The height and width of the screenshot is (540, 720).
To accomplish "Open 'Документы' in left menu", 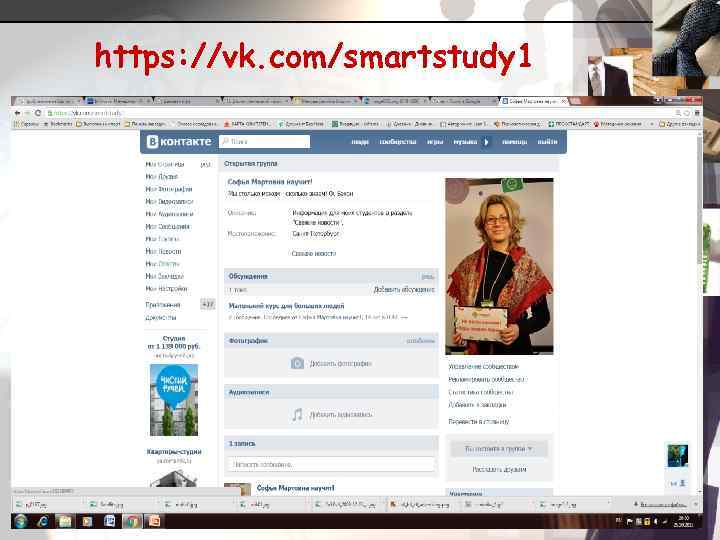I will pyautogui.click(x=160, y=317).
